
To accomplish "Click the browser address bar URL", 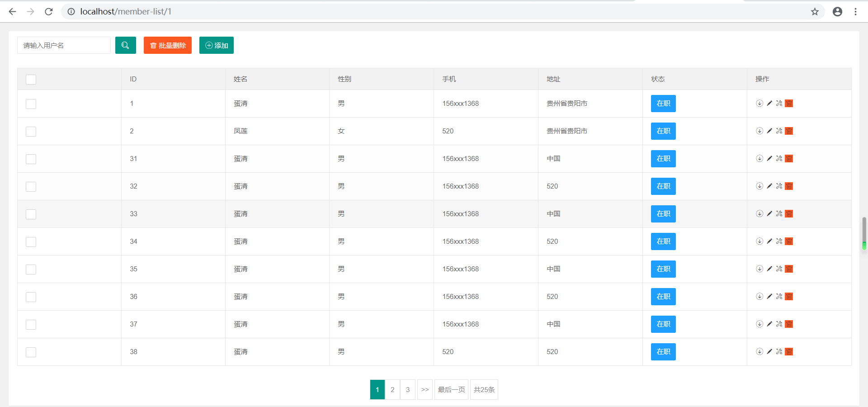I will 126,12.
